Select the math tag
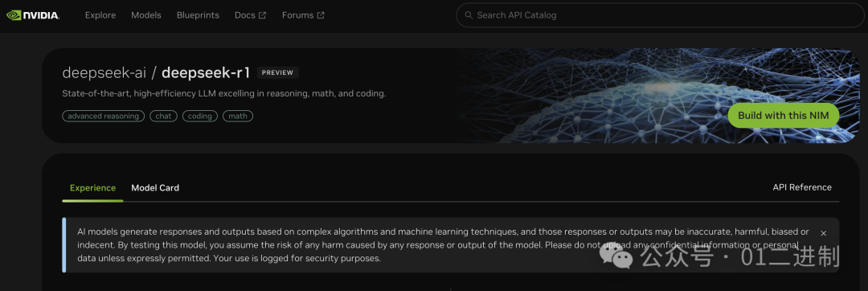The height and width of the screenshot is (291, 868). tap(237, 117)
